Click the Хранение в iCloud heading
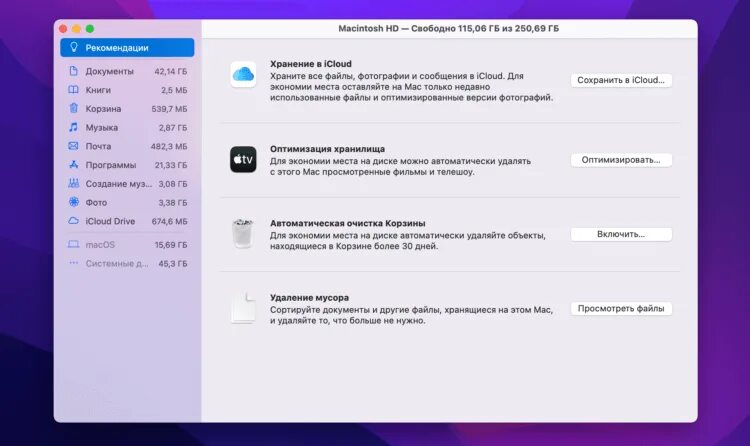 pos(310,64)
